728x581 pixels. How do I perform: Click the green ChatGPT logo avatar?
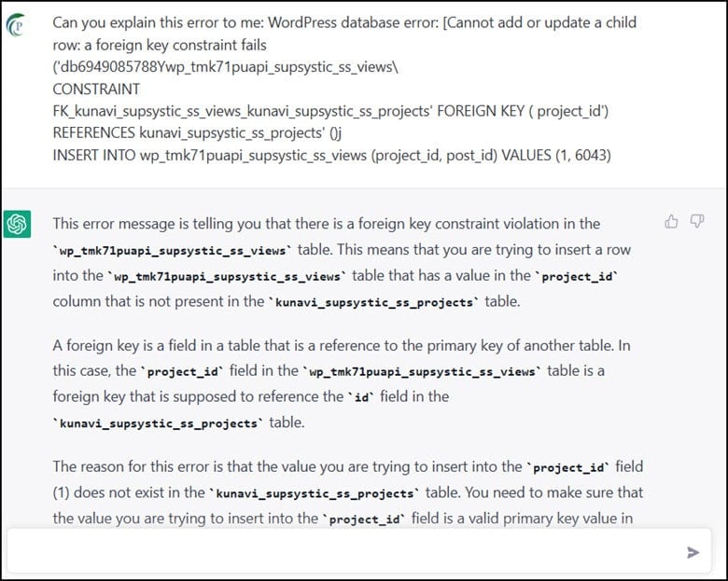tap(17, 224)
